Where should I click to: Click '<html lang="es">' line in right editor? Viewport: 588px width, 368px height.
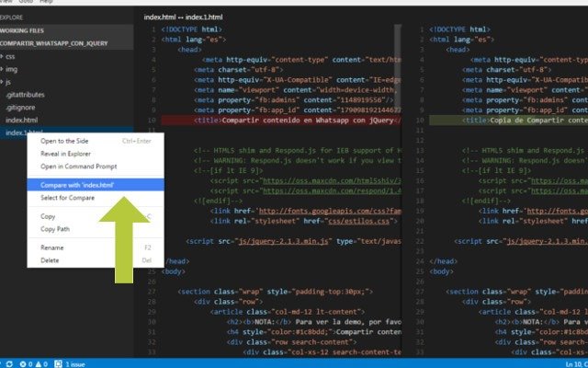point(461,40)
